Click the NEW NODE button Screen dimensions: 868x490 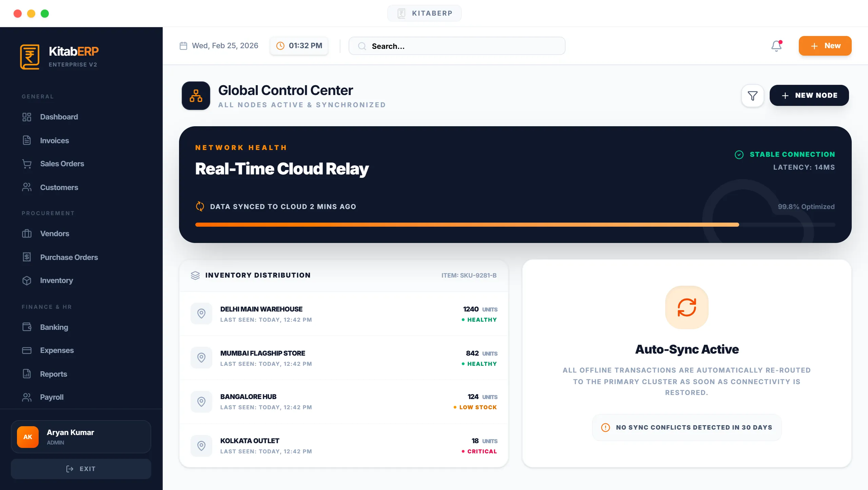pyautogui.click(x=809, y=96)
